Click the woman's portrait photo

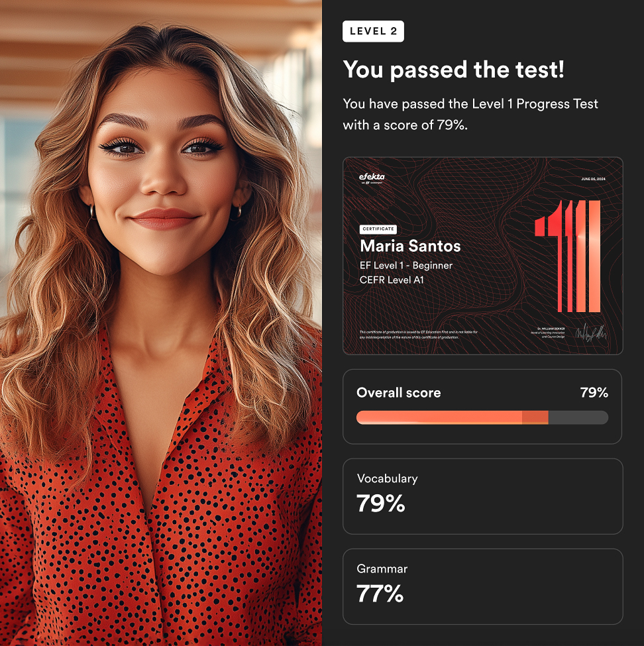coord(161,323)
